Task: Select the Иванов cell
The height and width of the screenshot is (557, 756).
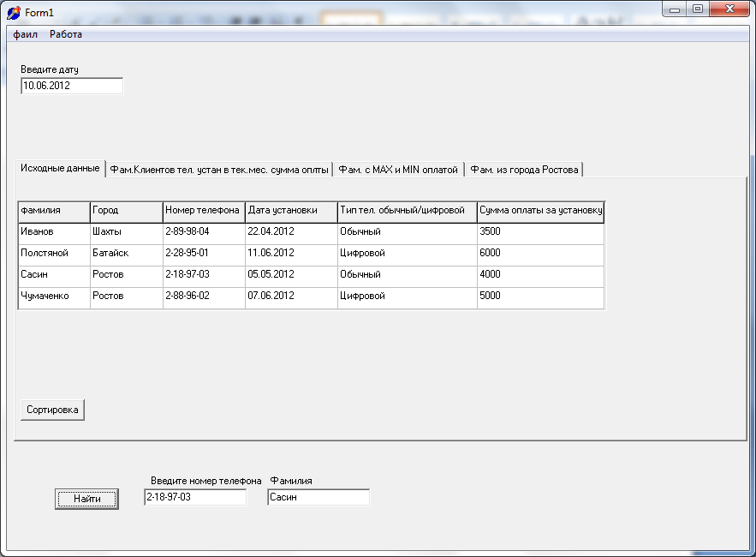Action: click(54, 234)
